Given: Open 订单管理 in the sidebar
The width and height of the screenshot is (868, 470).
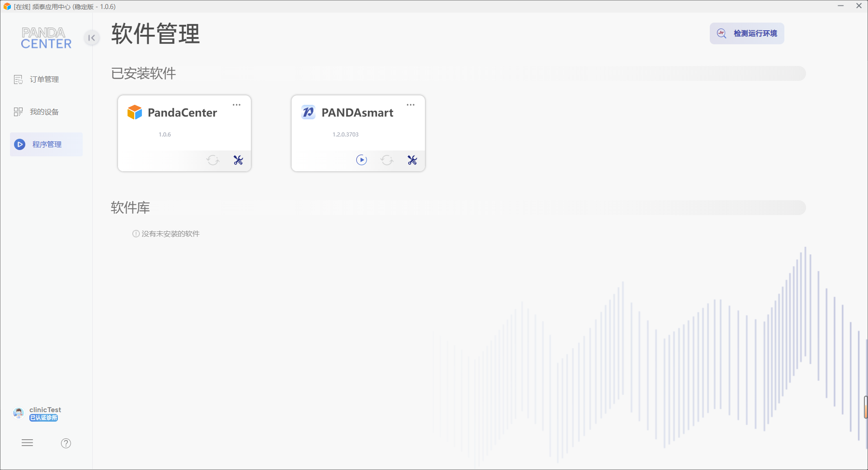Looking at the screenshot, I should pos(37,80).
